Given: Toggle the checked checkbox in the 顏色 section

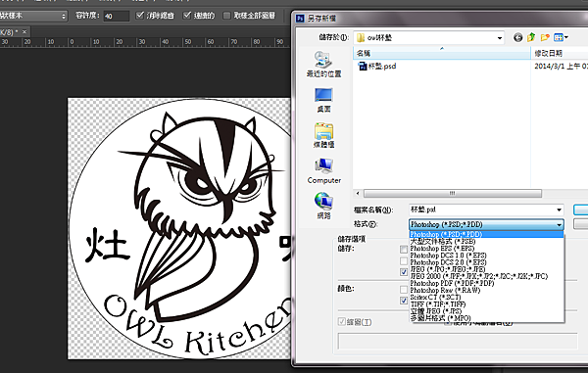Looking at the screenshot, I should pos(404,301).
